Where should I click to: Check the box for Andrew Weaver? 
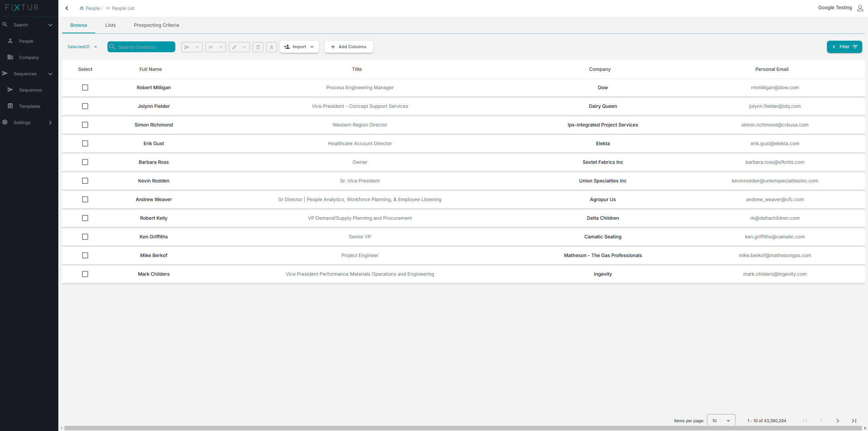click(x=85, y=199)
